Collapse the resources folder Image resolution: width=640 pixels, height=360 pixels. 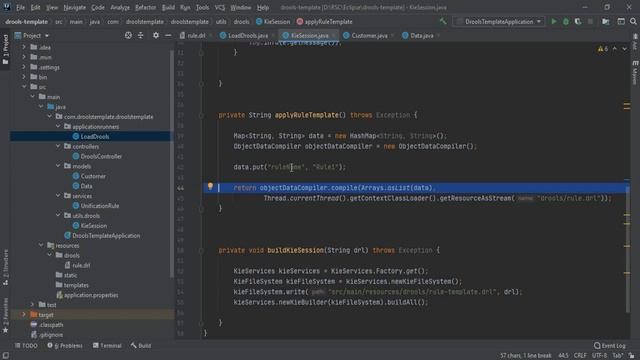[x=41, y=245]
